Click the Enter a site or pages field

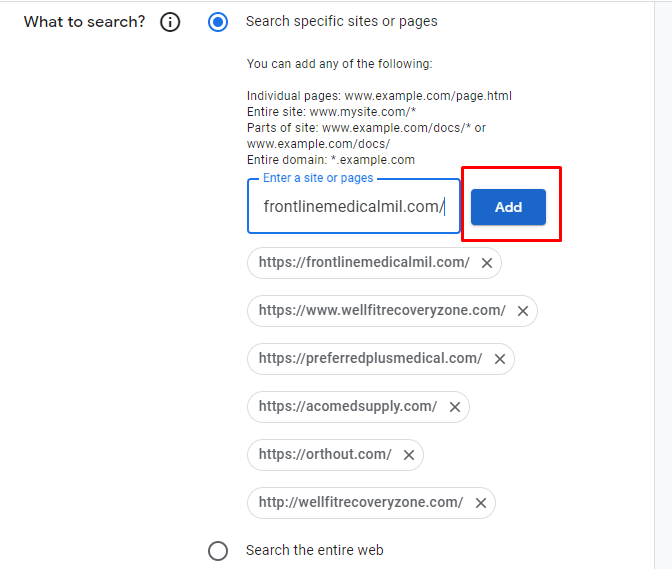[353, 207]
